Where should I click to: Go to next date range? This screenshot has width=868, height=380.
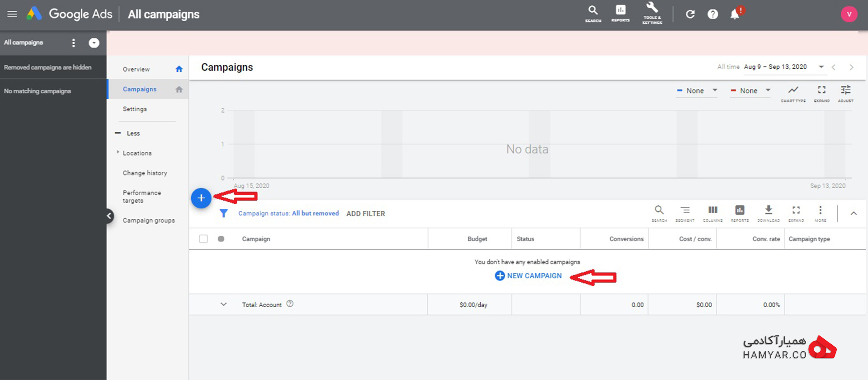(851, 67)
